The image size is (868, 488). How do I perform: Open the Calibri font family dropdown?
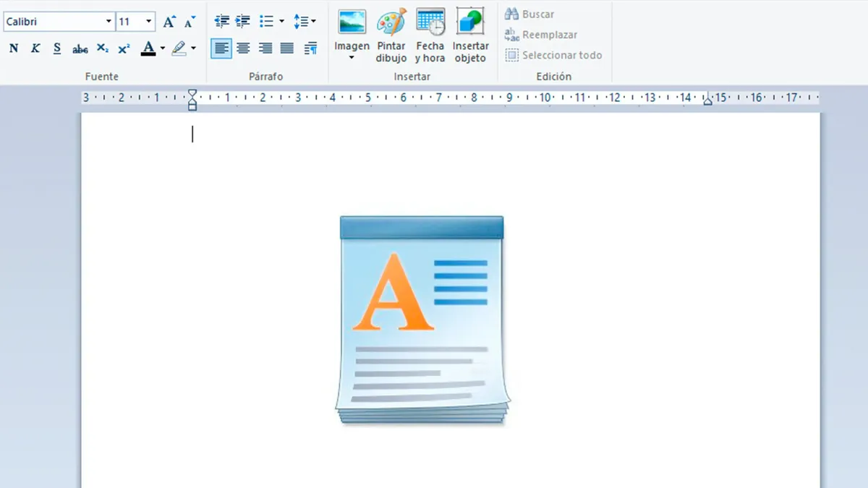(109, 21)
